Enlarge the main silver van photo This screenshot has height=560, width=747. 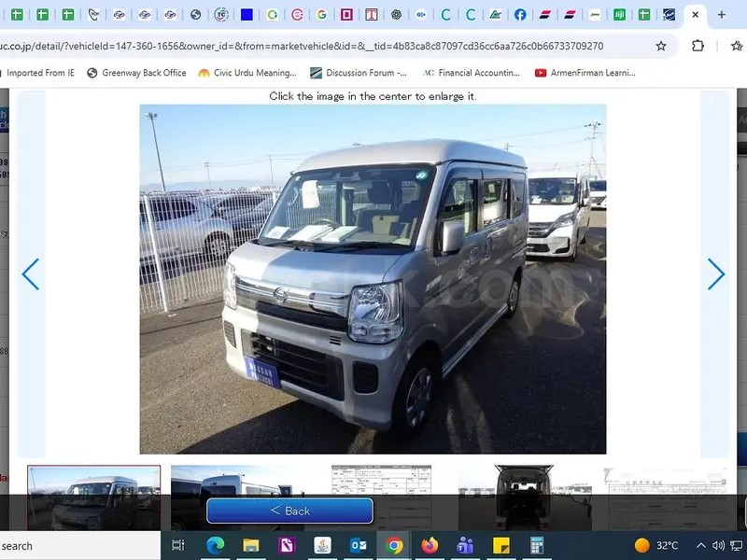[373, 279]
